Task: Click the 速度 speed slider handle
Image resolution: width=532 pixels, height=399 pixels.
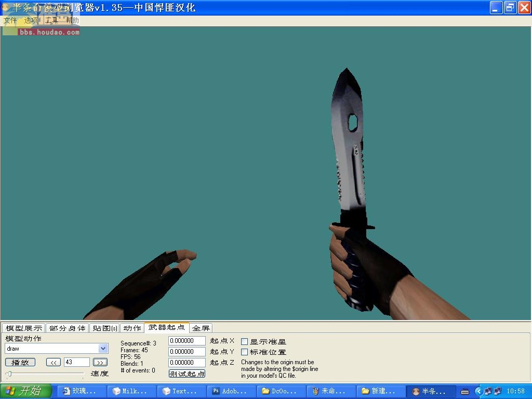Action: click(x=9, y=374)
